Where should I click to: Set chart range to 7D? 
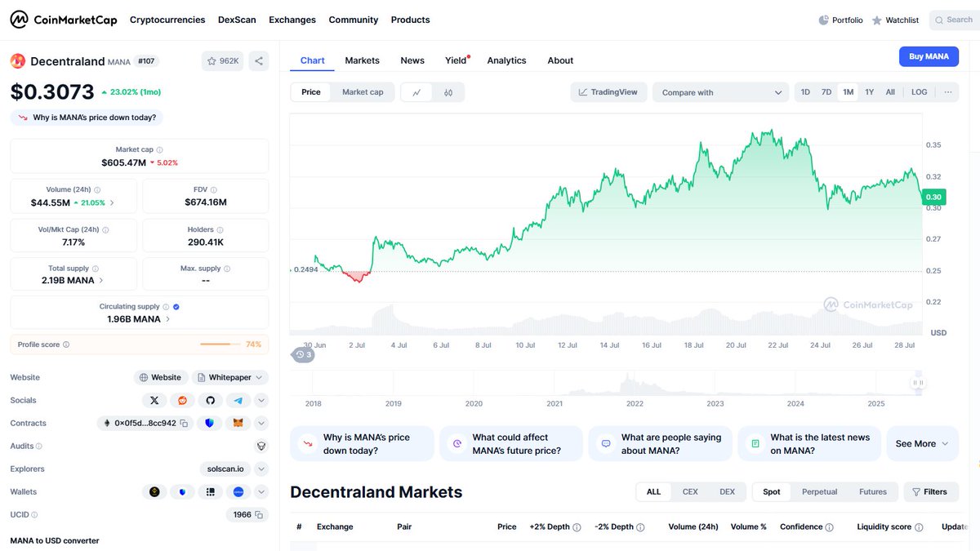826,92
